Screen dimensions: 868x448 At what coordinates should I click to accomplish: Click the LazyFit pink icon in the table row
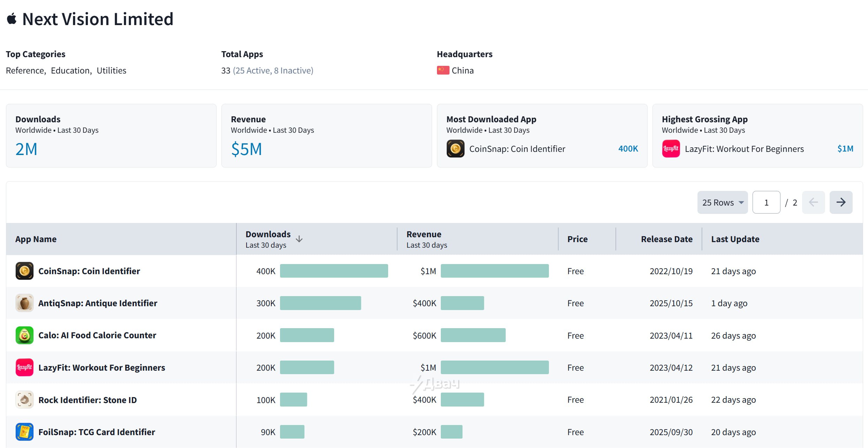(x=24, y=368)
